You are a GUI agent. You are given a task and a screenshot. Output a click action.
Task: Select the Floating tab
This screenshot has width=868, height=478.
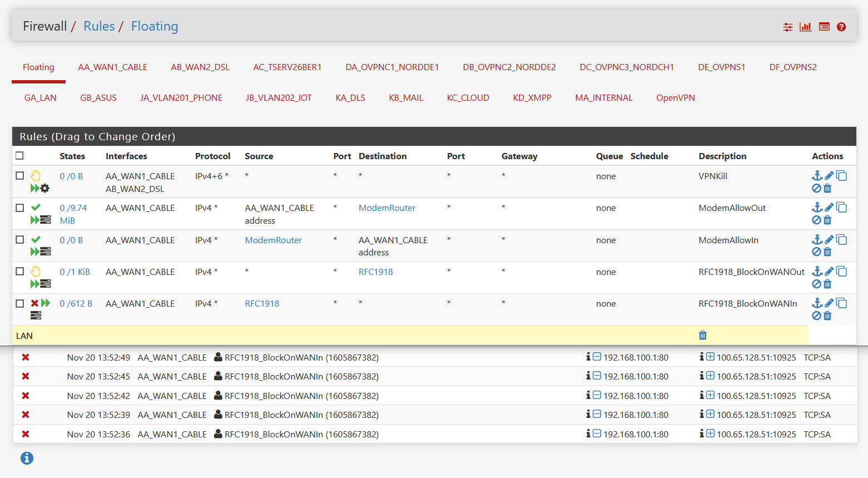pos(38,67)
